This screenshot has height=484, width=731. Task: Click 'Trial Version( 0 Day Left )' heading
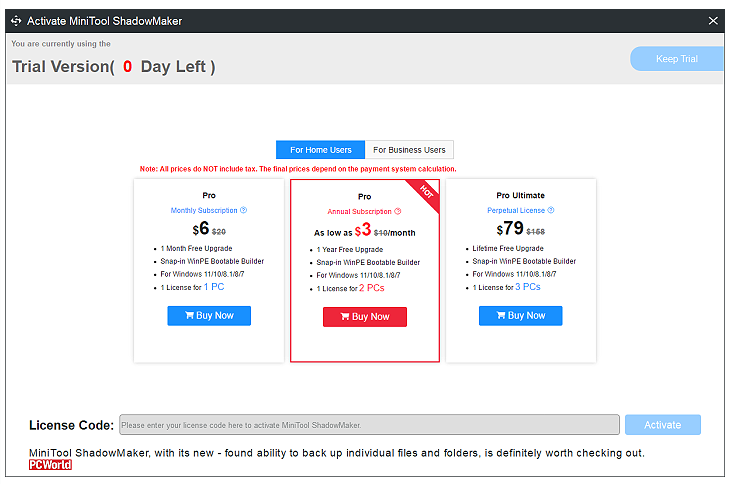coord(114,67)
